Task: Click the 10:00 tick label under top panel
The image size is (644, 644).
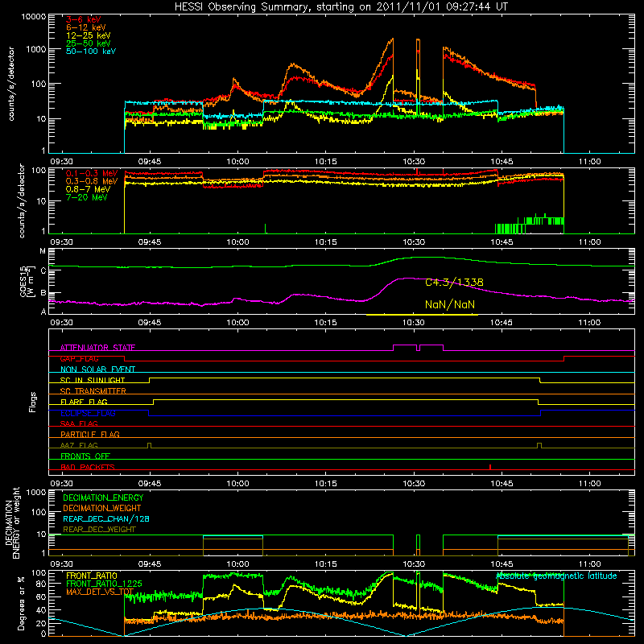Action: pyautogui.click(x=237, y=162)
